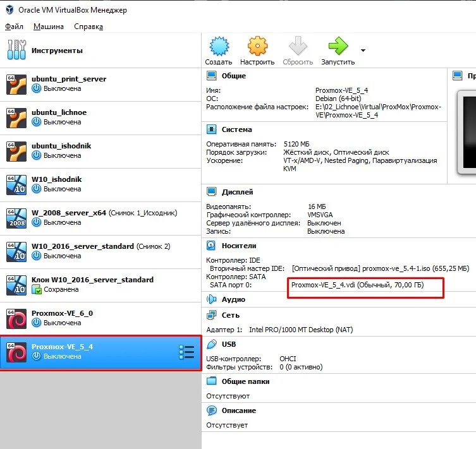Click the OHCI USB controller value

pyautogui.click(x=288, y=359)
